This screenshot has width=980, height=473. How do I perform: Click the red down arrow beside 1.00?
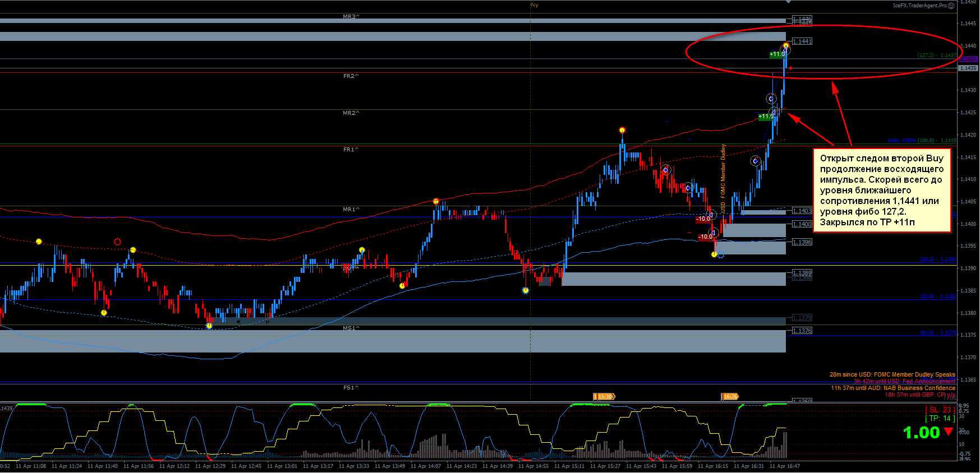[949, 432]
